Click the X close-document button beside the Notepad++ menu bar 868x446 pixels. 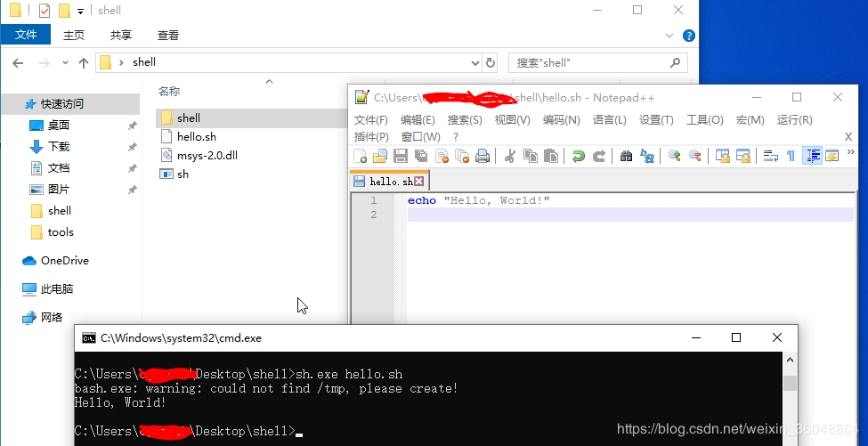(x=848, y=137)
